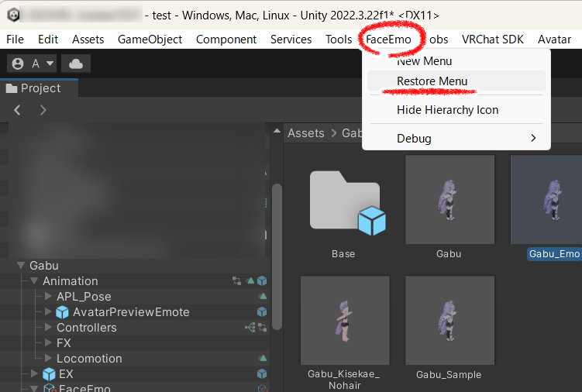Image resolution: width=582 pixels, height=392 pixels.
Task: Expand the Controllers folder
Action: coord(48,328)
